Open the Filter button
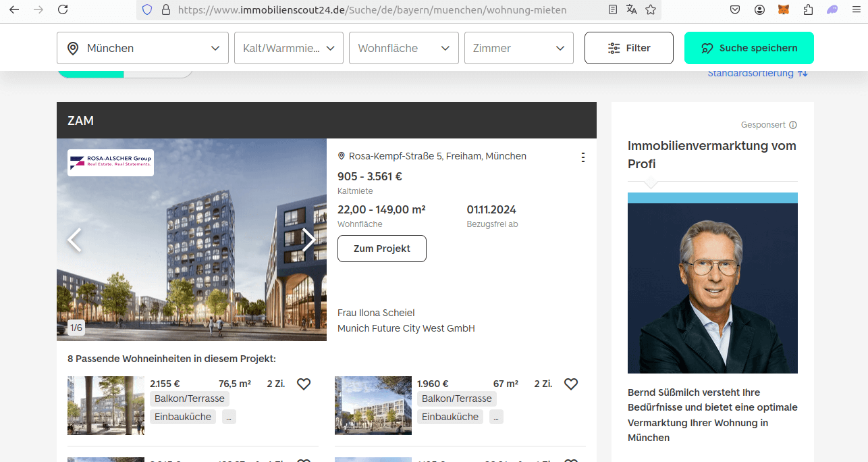The width and height of the screenshot is (868, 462). pos(629,48)
